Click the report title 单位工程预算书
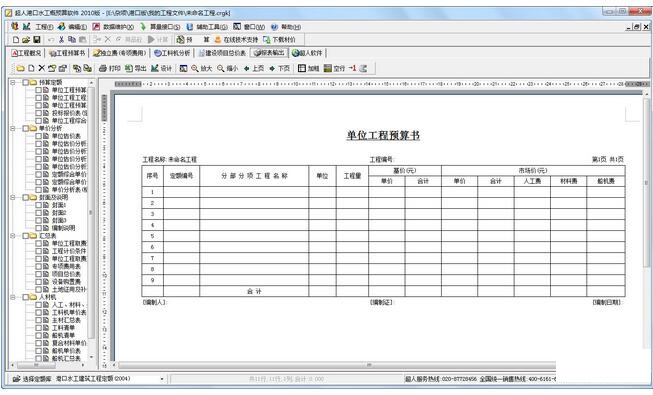Viewport: 653px width, 395px height. point(383,135)
